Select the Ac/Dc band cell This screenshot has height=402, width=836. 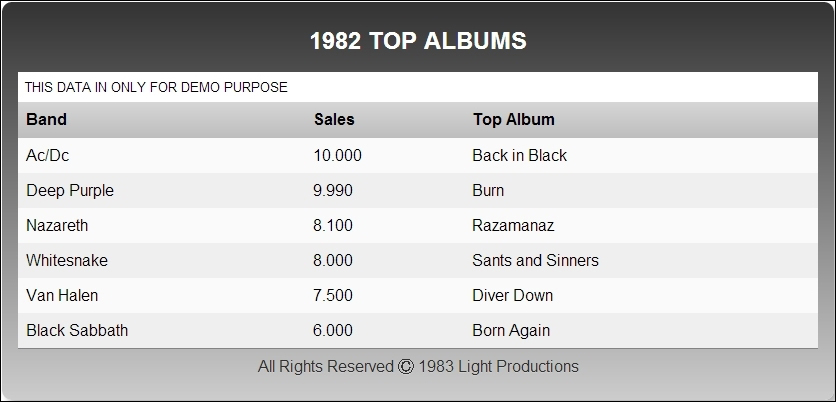pyautogui.click(x=47, y=156)
